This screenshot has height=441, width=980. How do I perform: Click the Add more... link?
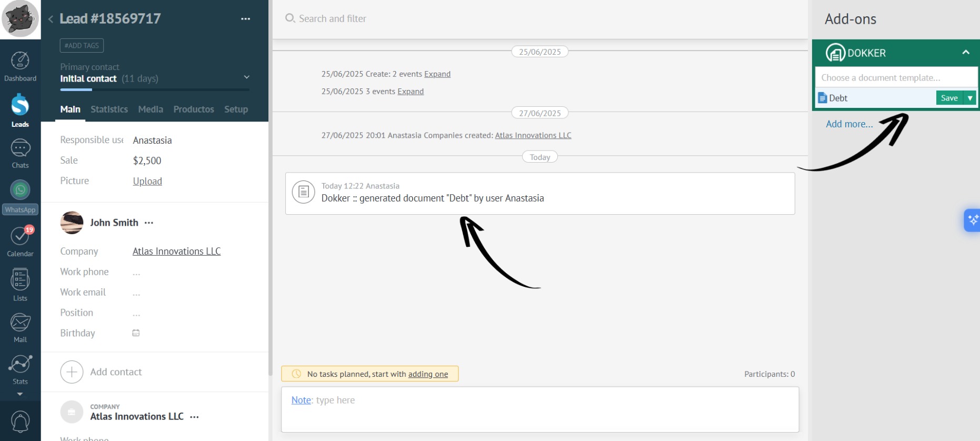pos(849,124)
